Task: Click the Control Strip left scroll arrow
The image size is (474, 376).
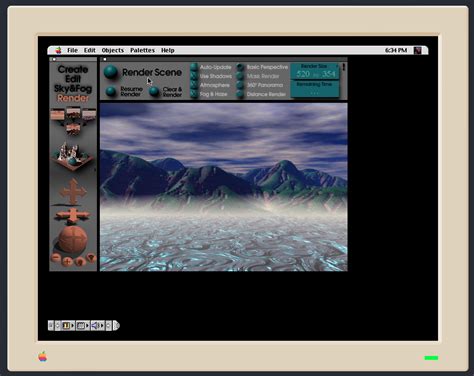Action: point(58,325)
